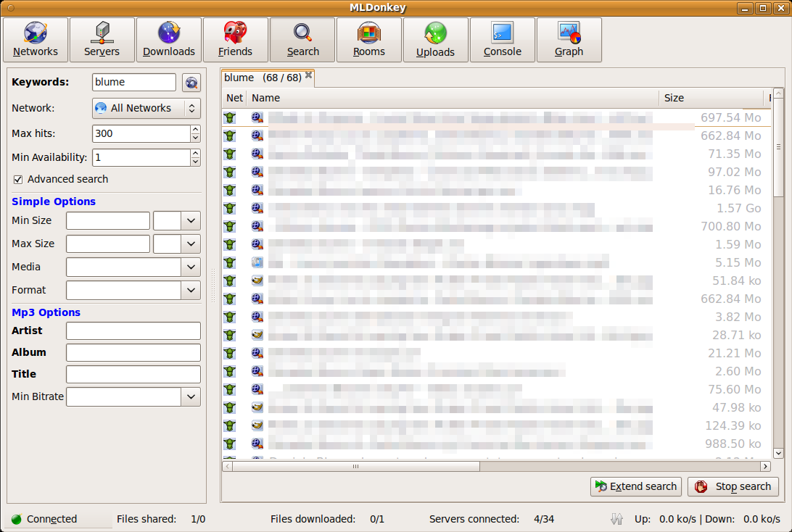The width and height of the screenshot is (792, 532).
Task: Open the Downloads section
Action: pyautogui.click(x=169, y=40)
